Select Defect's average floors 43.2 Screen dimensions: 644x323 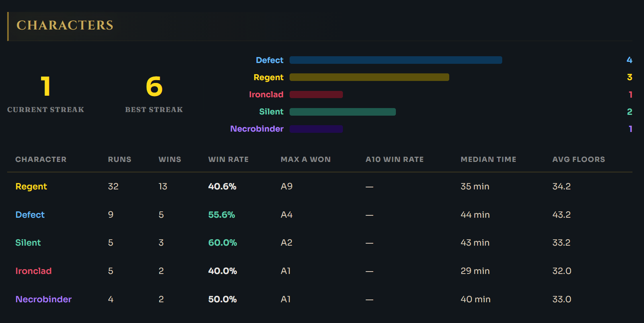(562, 215)
